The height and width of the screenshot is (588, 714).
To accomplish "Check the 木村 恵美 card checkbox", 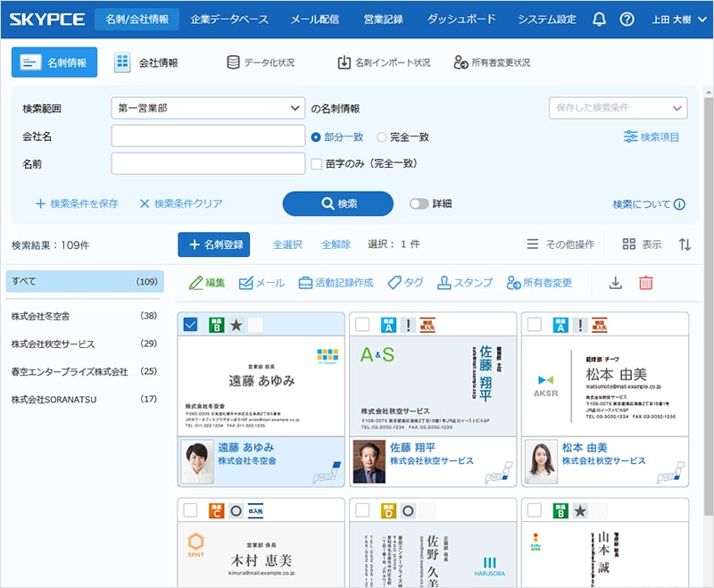I will (190, 510).
